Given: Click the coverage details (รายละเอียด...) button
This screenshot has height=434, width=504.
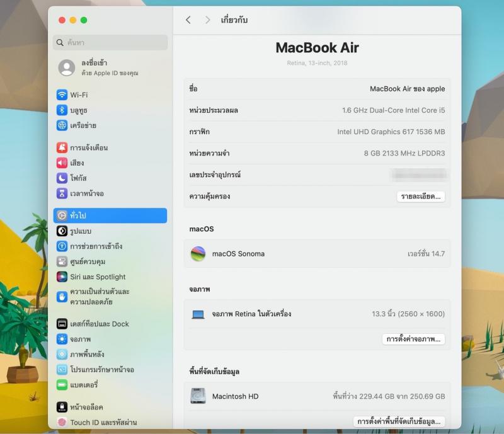Looking at the screenshot, I should click(x=421, y=197).
